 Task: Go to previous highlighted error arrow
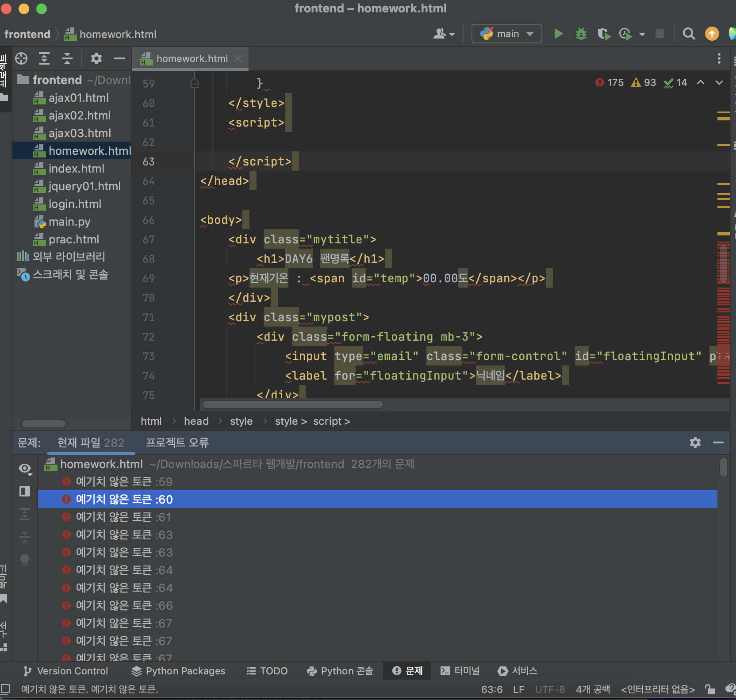701,82
